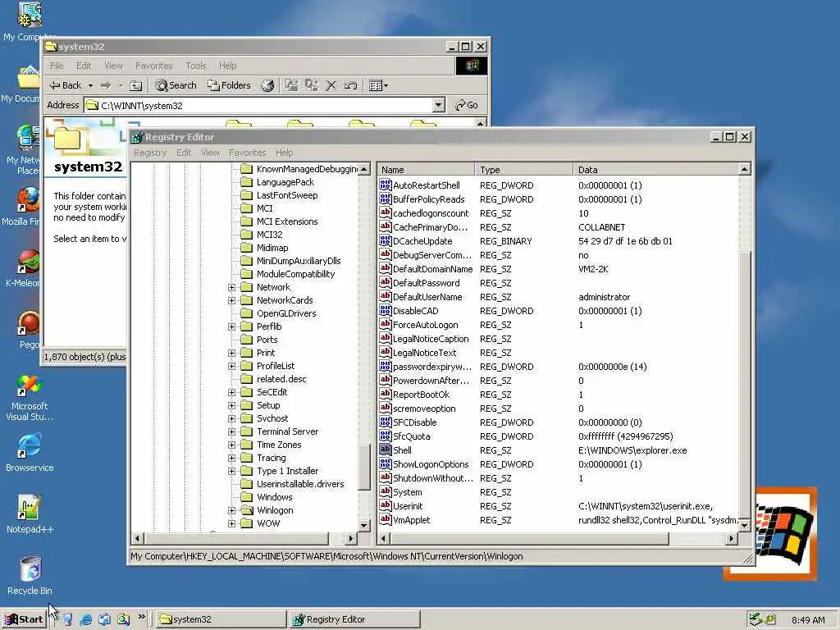Expand the ProfileList registry key
This screenshot has height=630, width=840.
[232, 367]
